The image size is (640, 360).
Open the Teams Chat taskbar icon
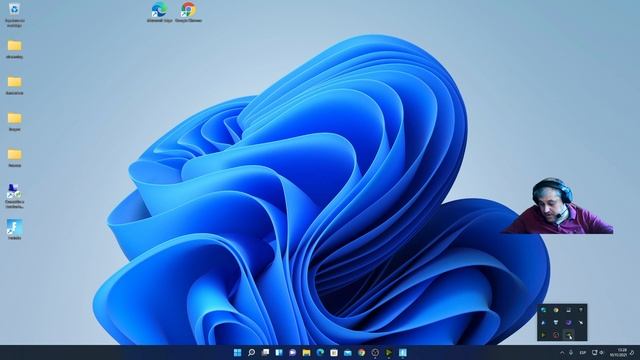tap(293, 352)
